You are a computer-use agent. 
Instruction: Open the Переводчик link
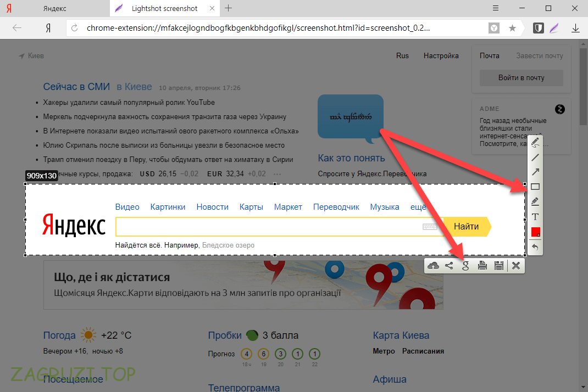[x=336, y=207]
